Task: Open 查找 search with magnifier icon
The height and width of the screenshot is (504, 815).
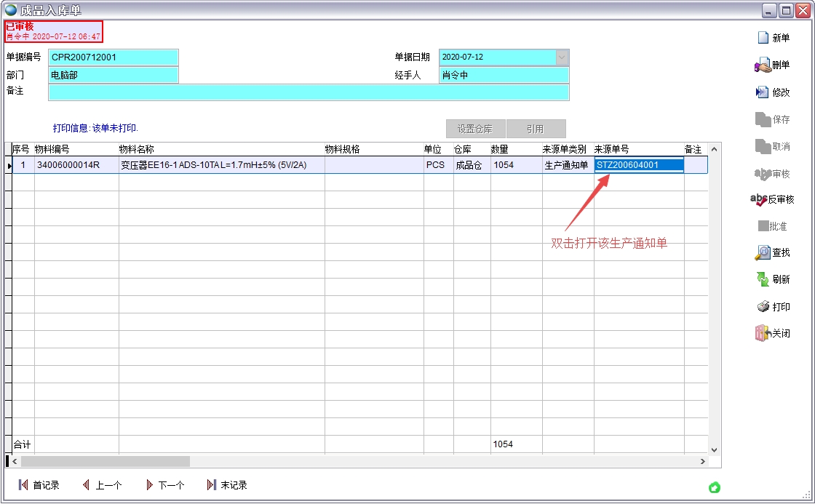Action: pos(763,253)
